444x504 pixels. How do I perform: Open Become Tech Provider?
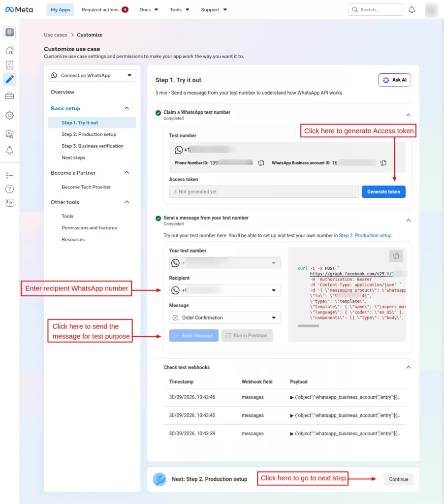[86, 187]
